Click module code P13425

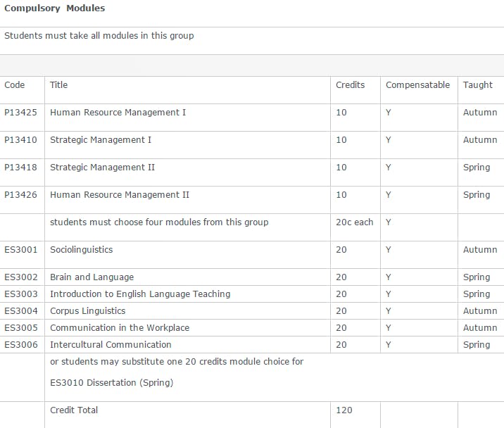coord(20,113)
